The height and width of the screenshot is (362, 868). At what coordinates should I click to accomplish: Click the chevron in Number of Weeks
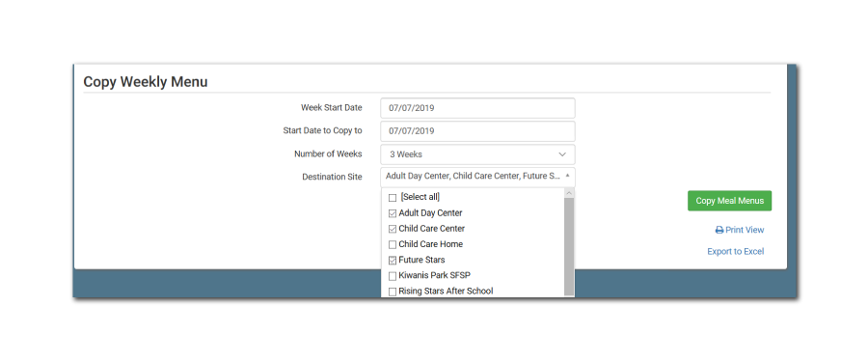point(562,154)
